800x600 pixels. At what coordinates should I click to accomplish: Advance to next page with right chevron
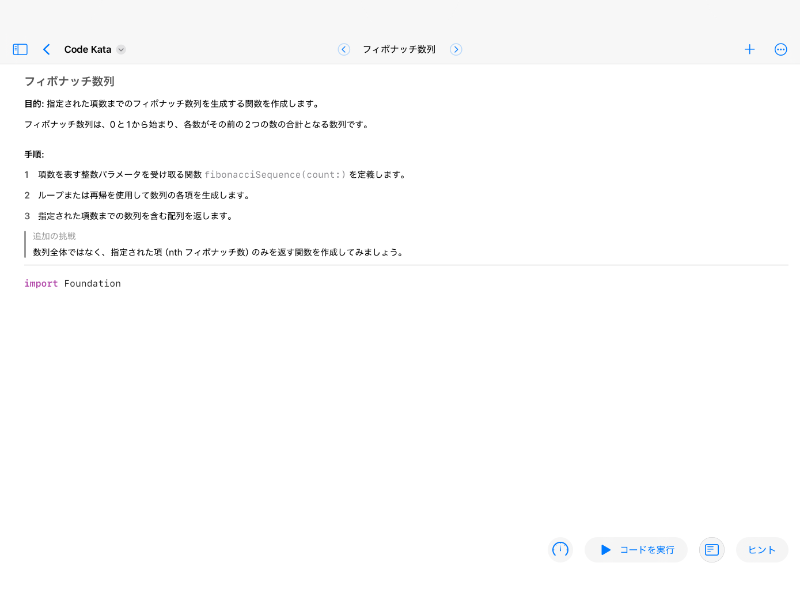point(456,48)
